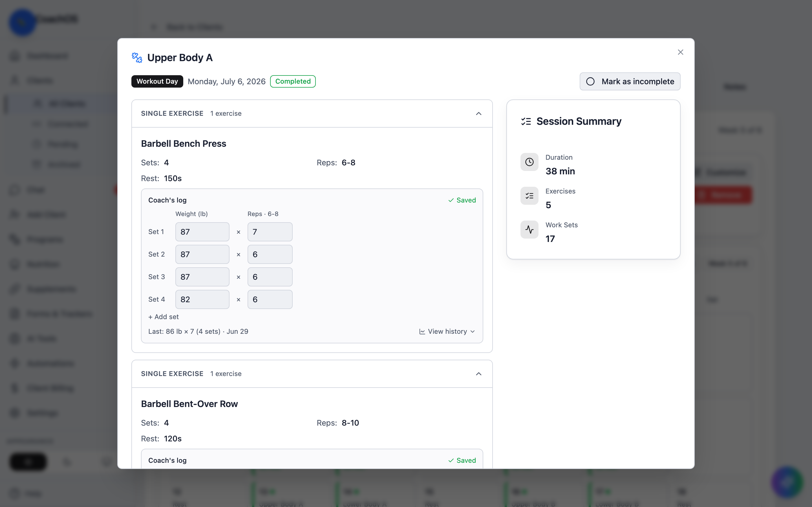
Task: Click the green Saved checkmark for Bench Press
Action: pyautogui.click(x=451, y=200)
